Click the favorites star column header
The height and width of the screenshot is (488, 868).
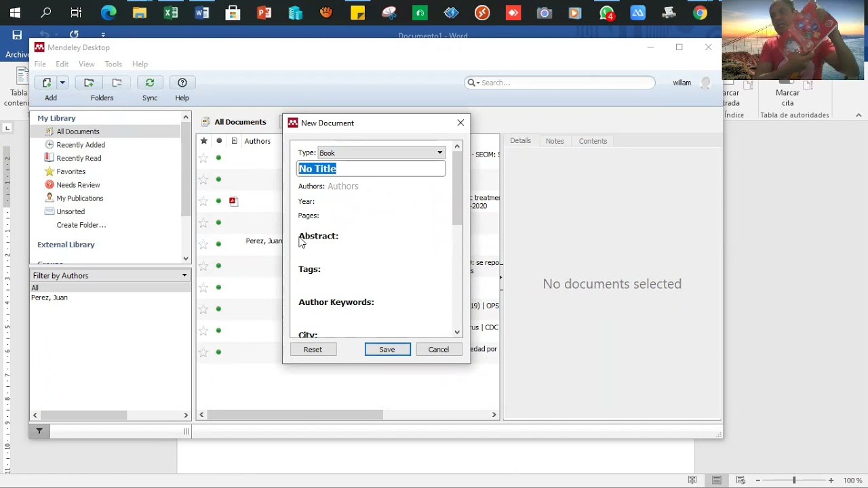(x=203, y=141)
